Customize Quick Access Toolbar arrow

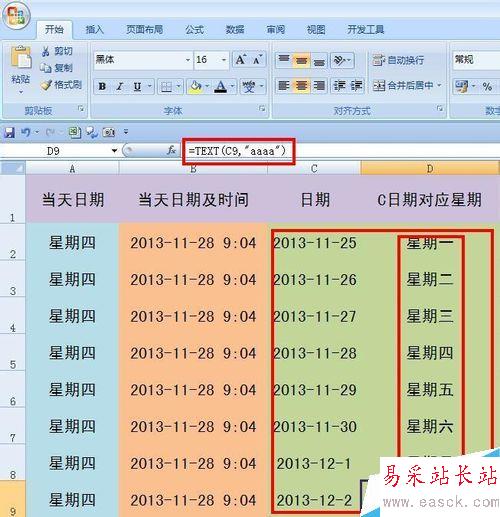126,132
